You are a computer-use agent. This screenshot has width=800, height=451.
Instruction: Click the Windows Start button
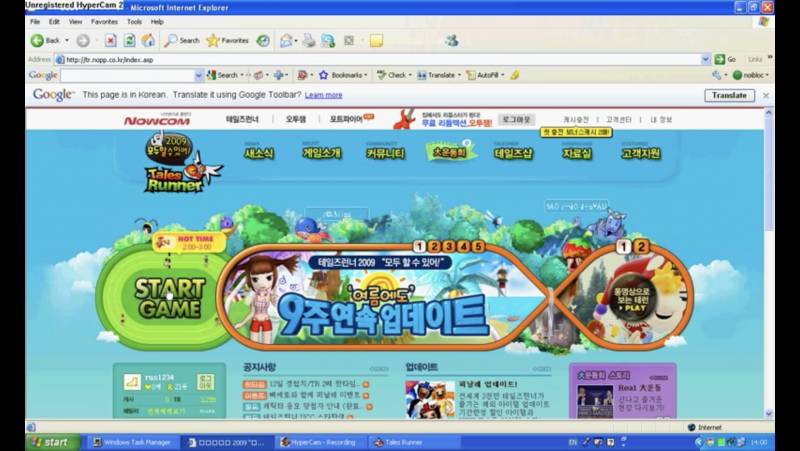point(49,442)
